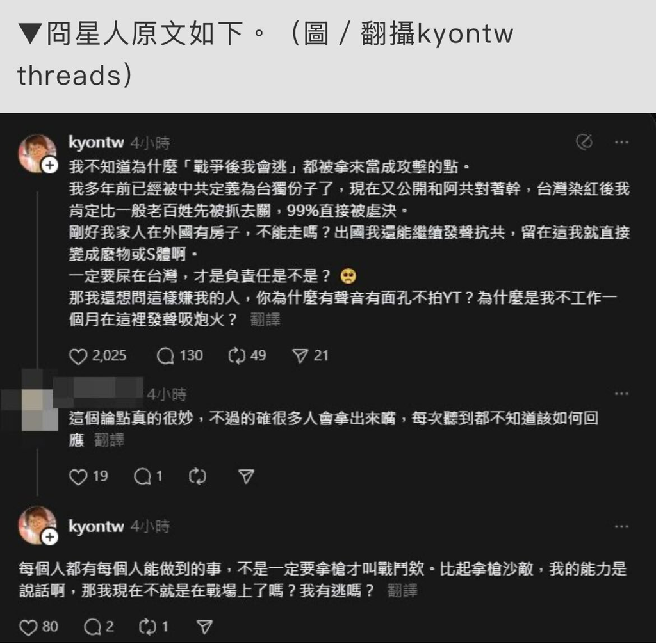656x644 pixels.
Task: Translate the main post using 翻譯 link
Action: click(265, 320)
